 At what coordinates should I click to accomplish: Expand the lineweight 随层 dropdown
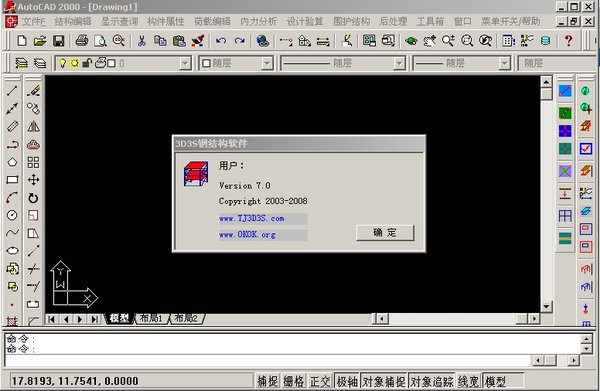[x=505, y=63]
